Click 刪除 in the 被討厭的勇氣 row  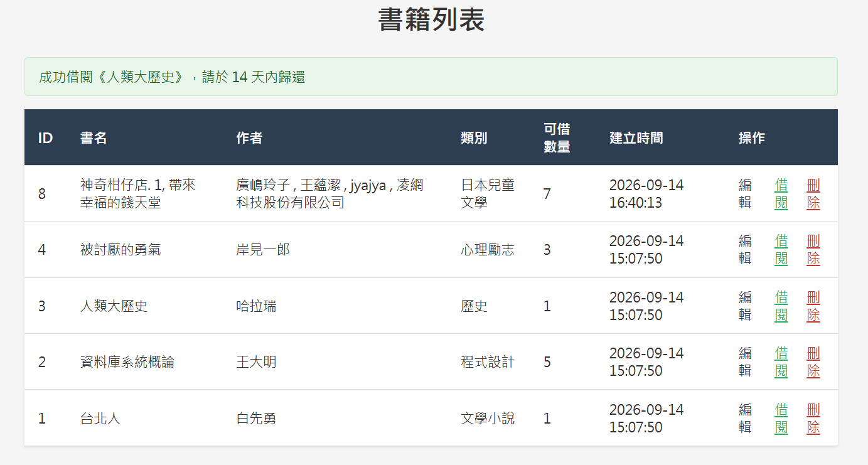coord(813,250)
